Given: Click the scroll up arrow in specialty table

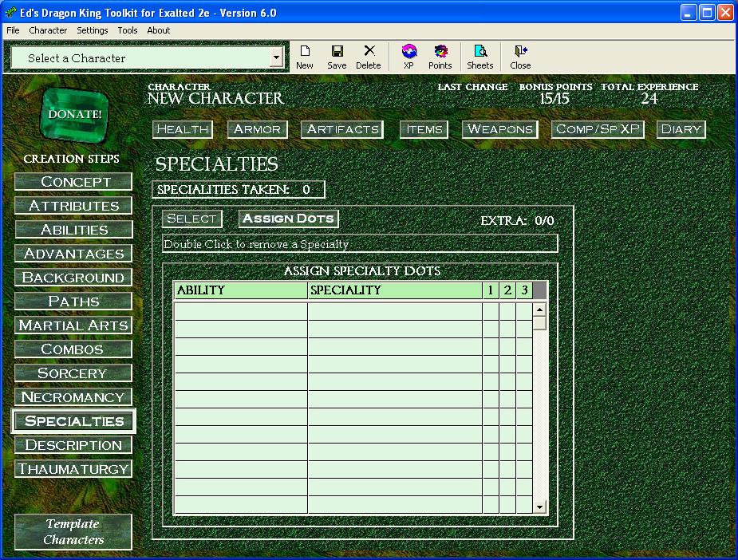Looking at the screenshot, I should point(539,310).
